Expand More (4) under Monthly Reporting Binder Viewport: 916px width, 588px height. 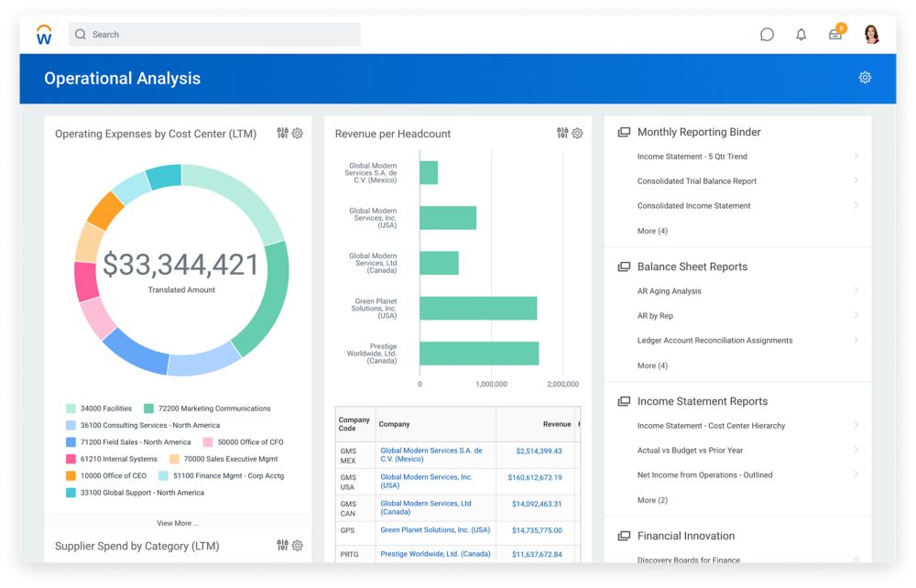click(653, 231)
